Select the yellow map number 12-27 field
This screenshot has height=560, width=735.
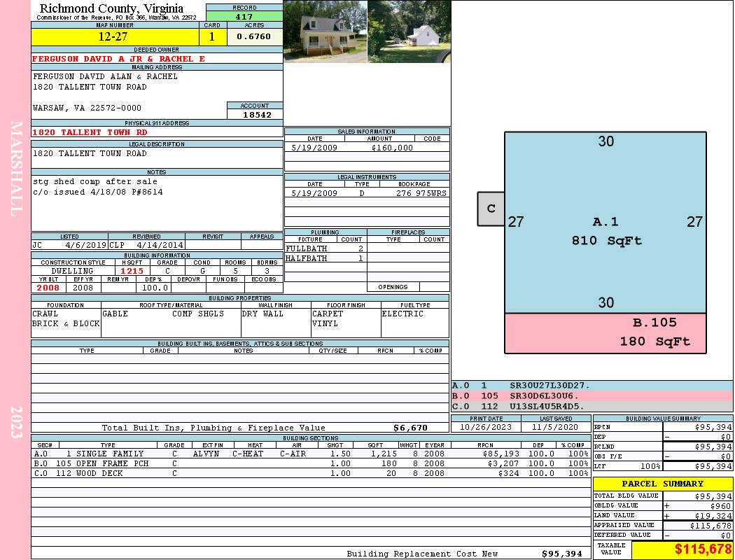click(x=115, y=36)
